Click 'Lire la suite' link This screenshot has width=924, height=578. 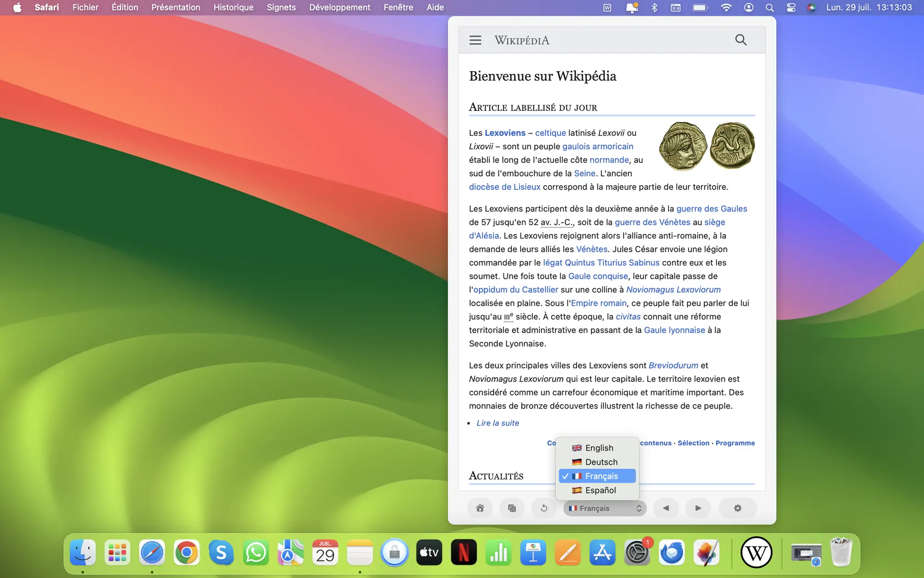[498, 423]
